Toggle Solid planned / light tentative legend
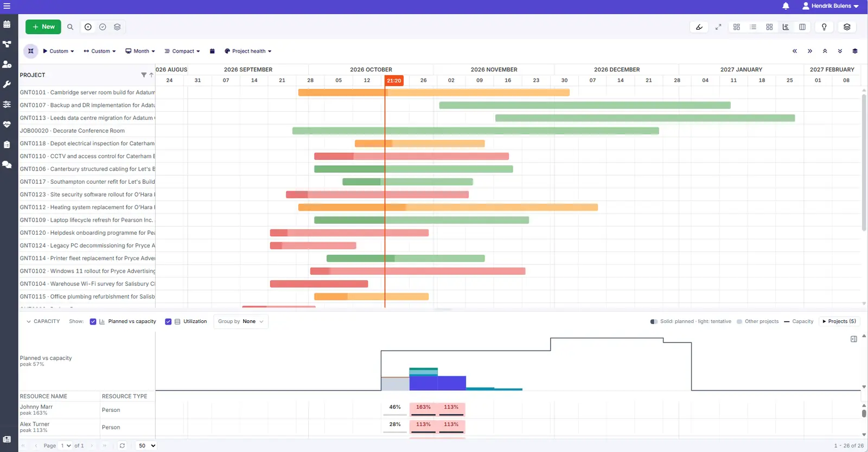868x452 pixels. click(654, 321)
